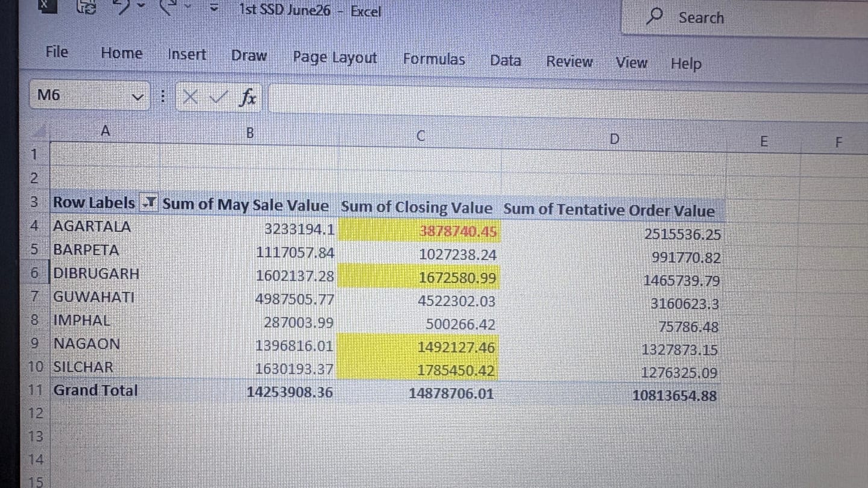Select row 13 header
This screenshot has width=868, height=488.
pyautogui.click(x=36, y=436)
